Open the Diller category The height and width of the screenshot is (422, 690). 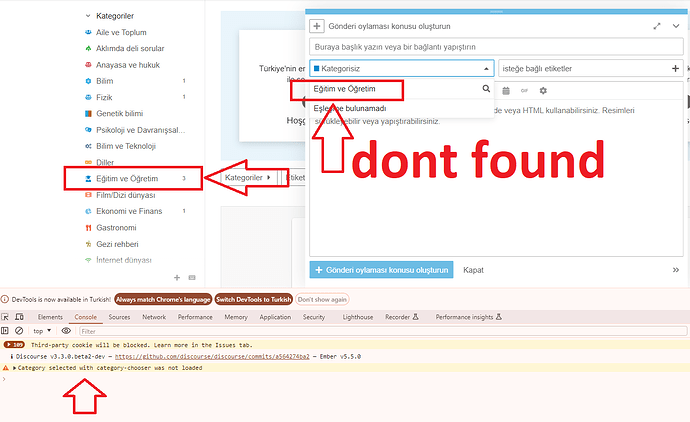(105, 162)
